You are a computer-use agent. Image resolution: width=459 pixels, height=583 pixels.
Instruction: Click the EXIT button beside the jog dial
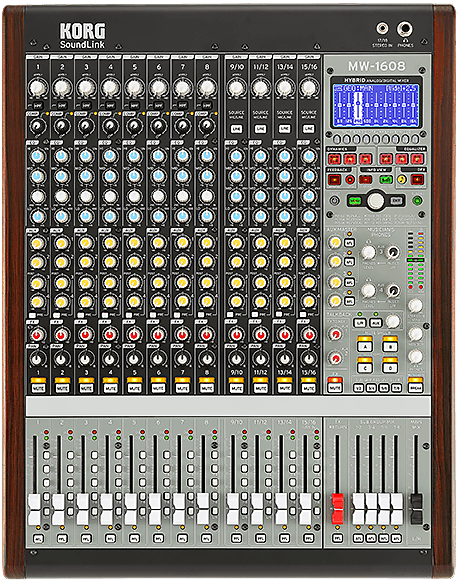(x=397, y=201)
